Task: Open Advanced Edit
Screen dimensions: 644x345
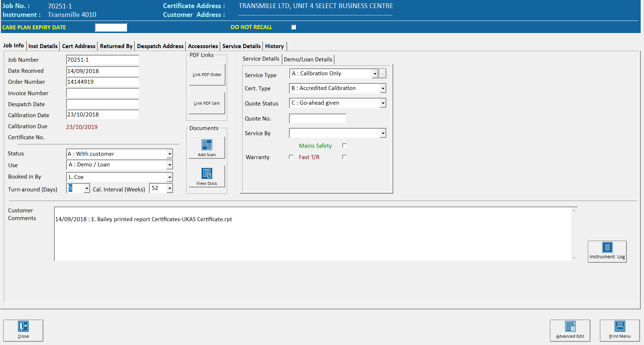Action: 570,330
